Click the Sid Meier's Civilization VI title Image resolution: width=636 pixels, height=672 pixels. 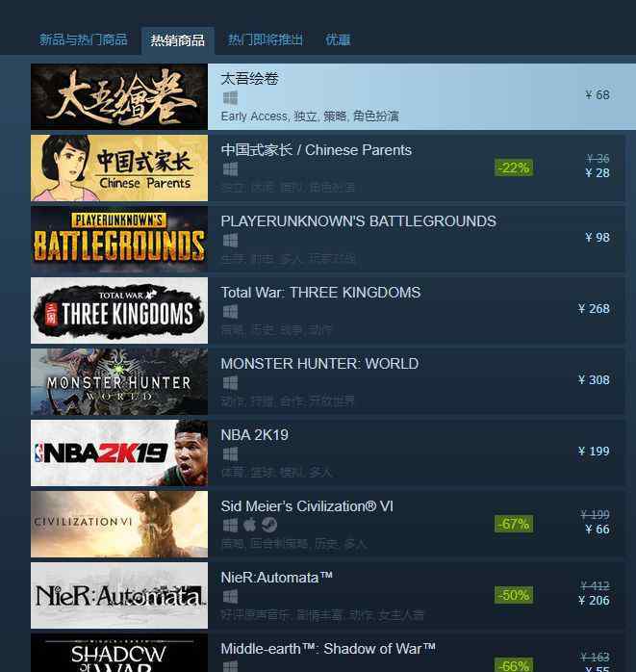(x=307, y=506)
